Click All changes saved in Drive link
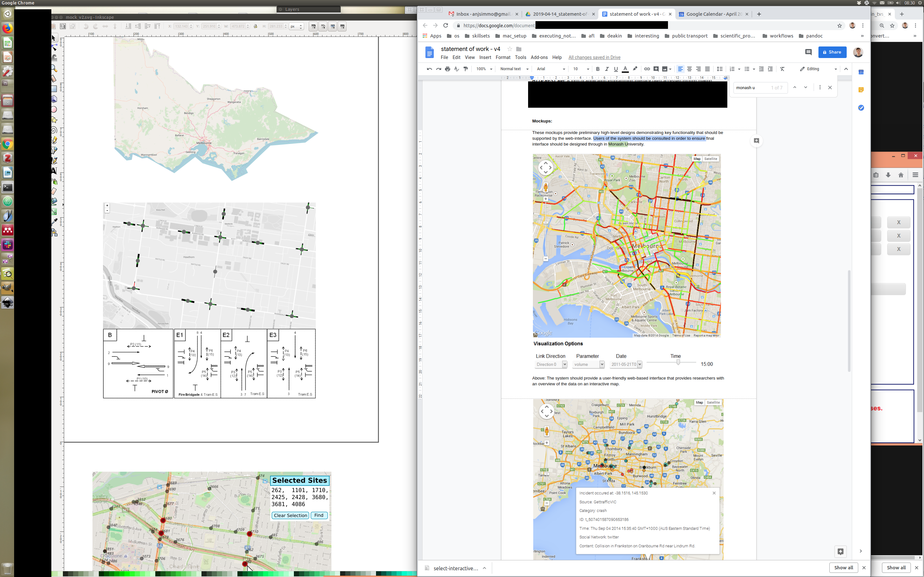Screen dimensions: 924x577 [x=594, y=58]
